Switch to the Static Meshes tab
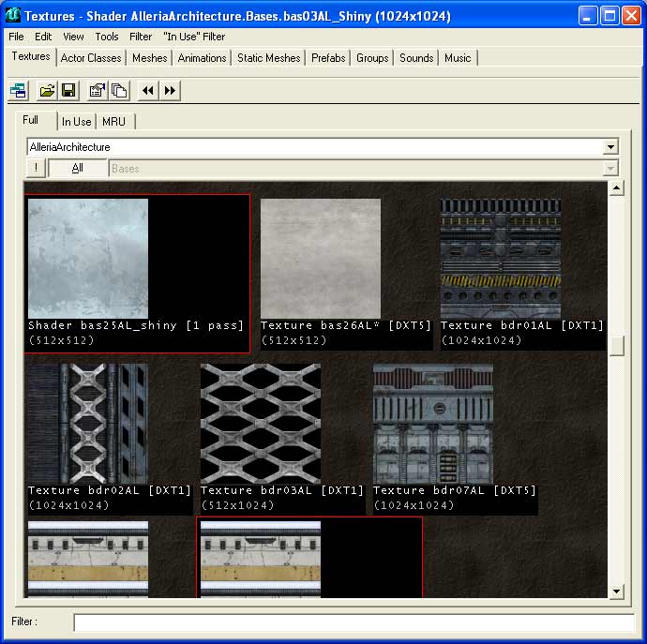This screenshot has height=644, width=647. 268,58
